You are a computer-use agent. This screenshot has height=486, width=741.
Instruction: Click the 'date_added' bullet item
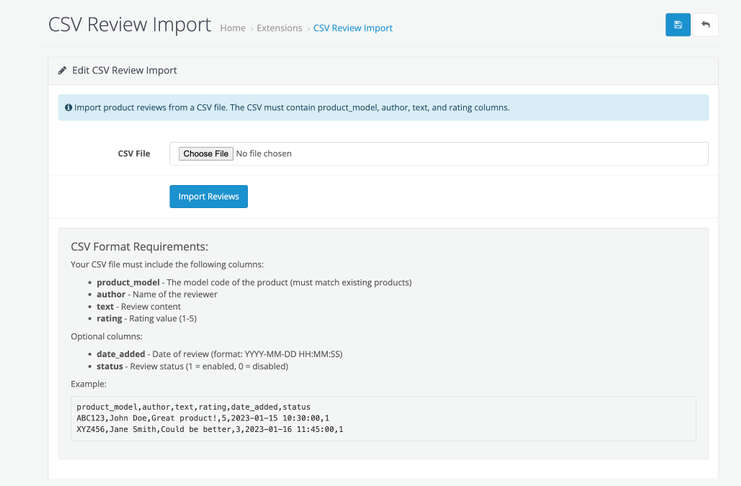tap(219, 354)
